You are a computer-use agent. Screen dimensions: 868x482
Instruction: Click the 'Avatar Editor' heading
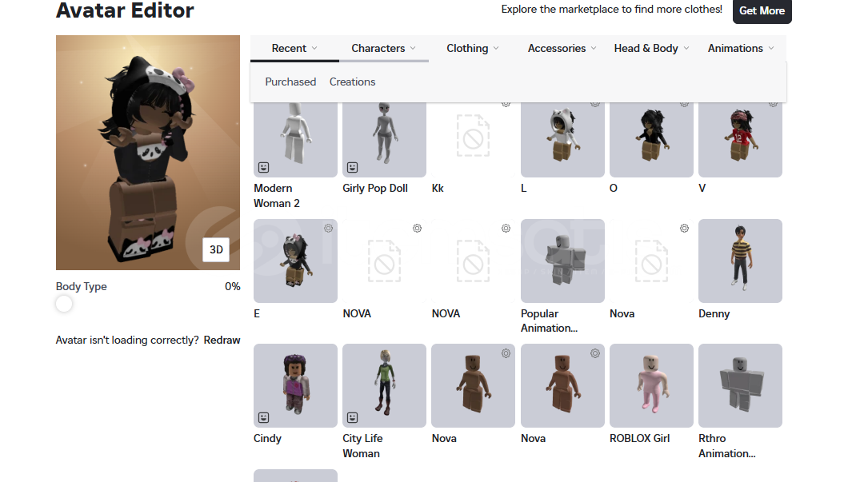pos(125,10)
